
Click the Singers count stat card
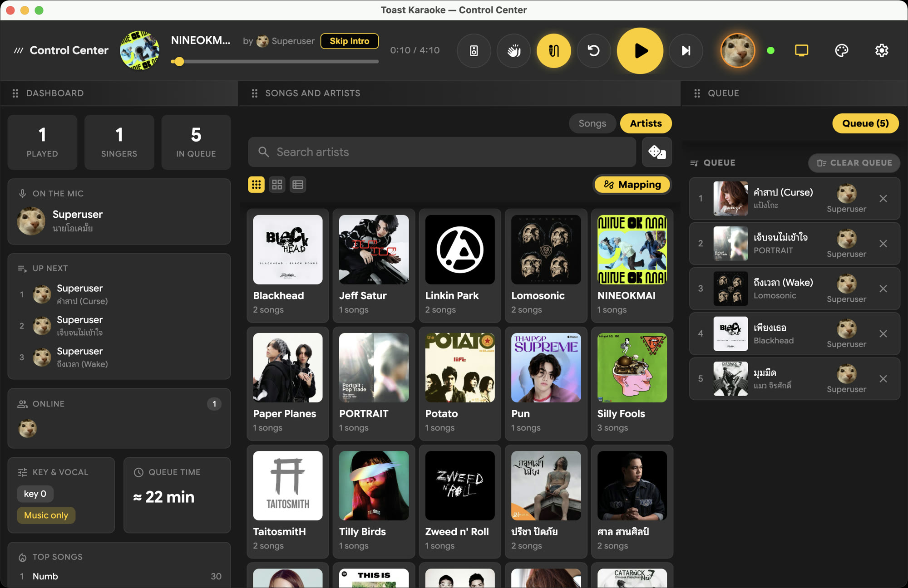pyautogui.click(x=119, y=142)
